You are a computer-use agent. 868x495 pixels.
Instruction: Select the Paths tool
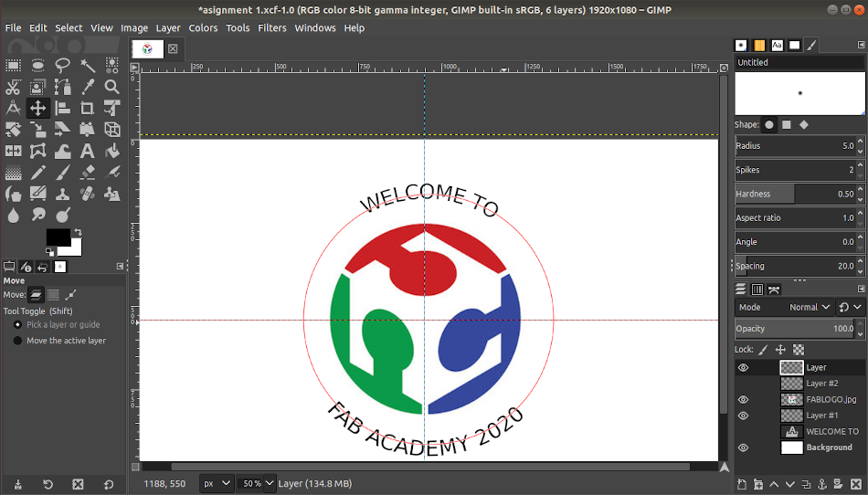click(x=62, y=87)
